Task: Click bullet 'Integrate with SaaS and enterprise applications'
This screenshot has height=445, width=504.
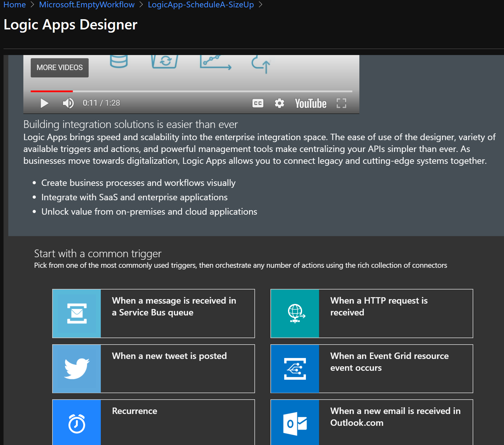Action: pos(134,197)
